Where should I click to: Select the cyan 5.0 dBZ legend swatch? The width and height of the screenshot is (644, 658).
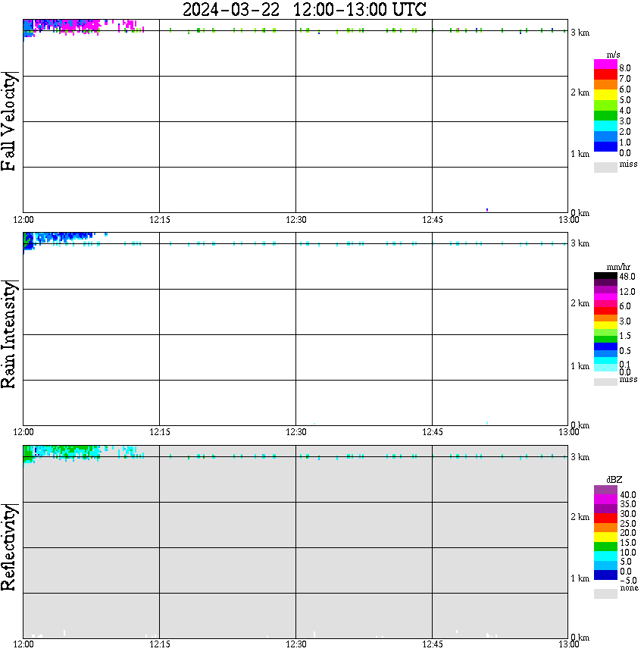[605, 556]
